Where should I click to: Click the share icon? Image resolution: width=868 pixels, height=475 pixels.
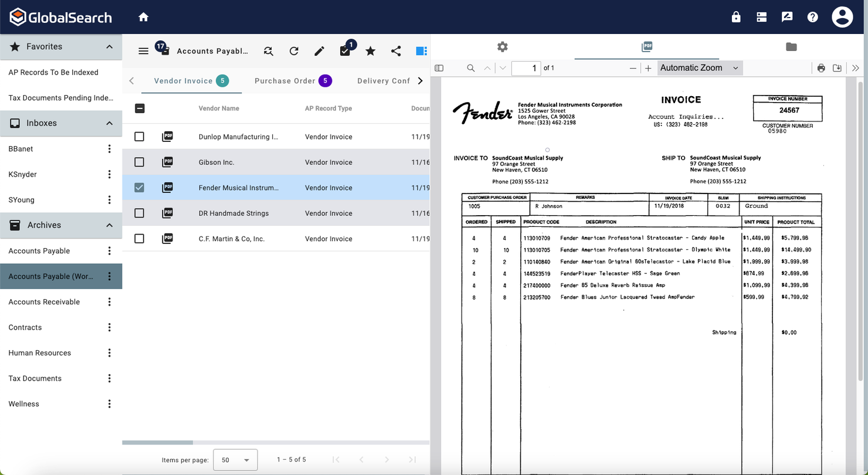[396, 51]
